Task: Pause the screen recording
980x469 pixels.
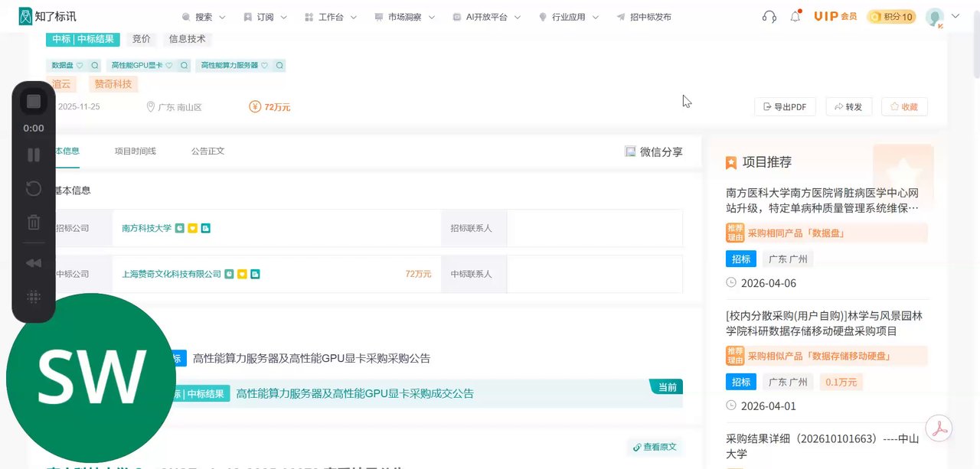Action: click(34, 155)
